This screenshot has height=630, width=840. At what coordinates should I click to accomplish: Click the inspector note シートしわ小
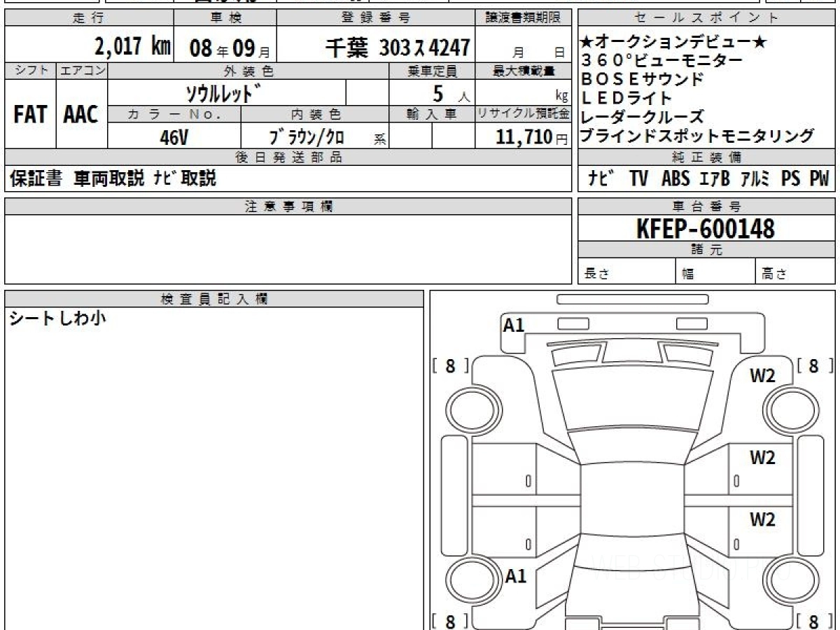click(57, 319)
